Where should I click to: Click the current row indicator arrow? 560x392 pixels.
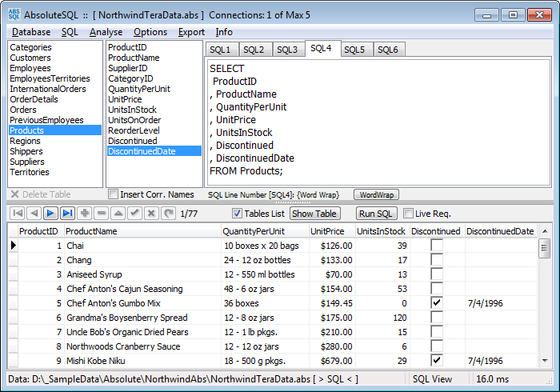coord(14,246)
